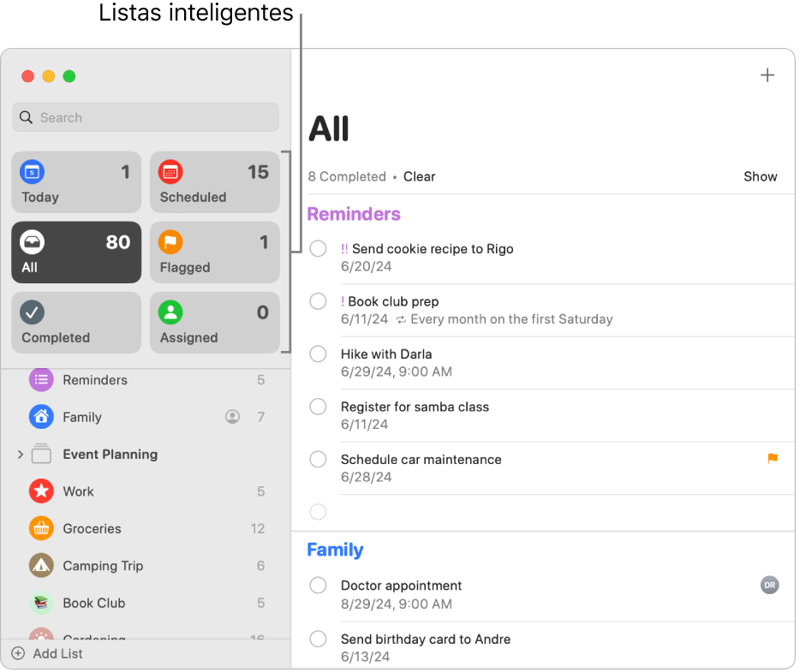
Task: Open the Scheduled smart list
Action: (x=215, y=182)
